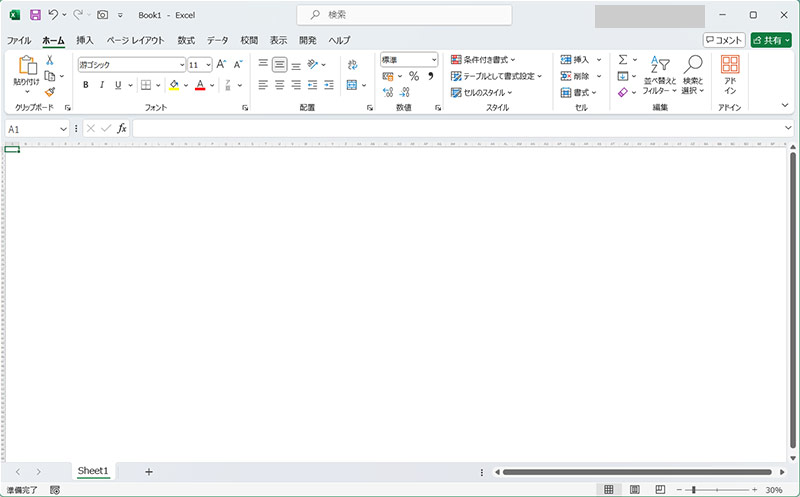Expand Conditional Formatting (条件付き書式)

coord(483,60)
